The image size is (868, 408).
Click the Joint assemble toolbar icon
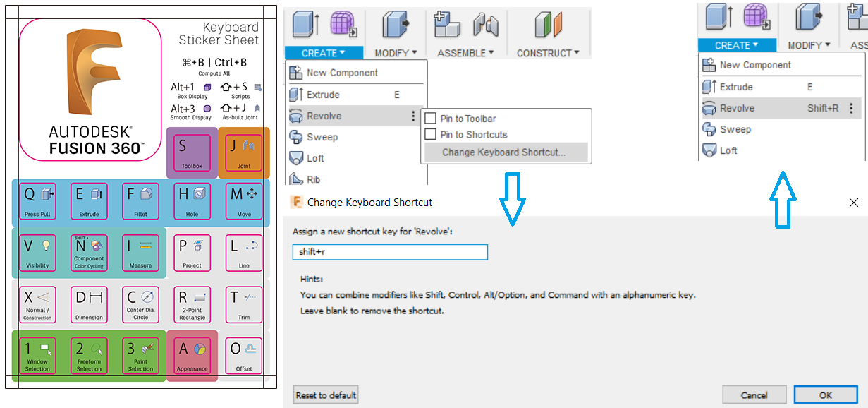486,25
